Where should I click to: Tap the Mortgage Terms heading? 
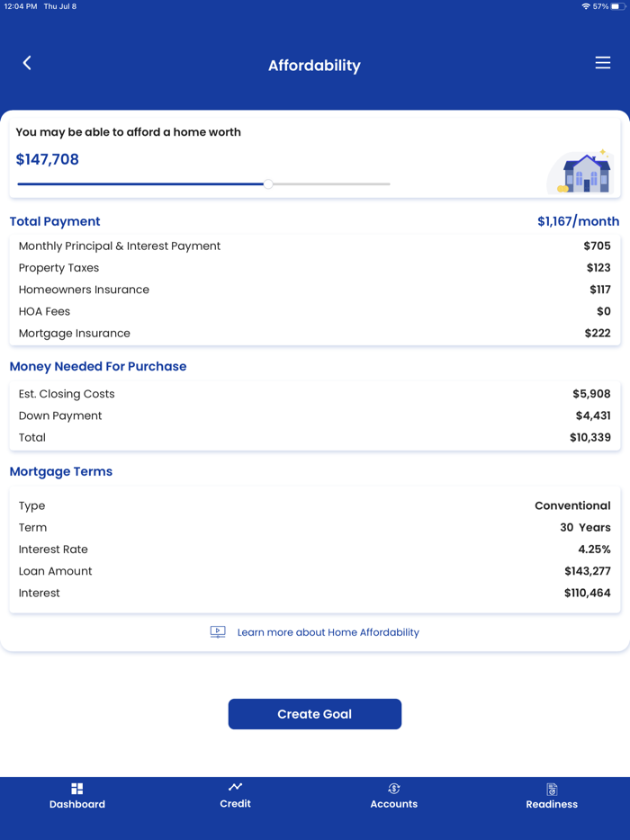[60, 471]
